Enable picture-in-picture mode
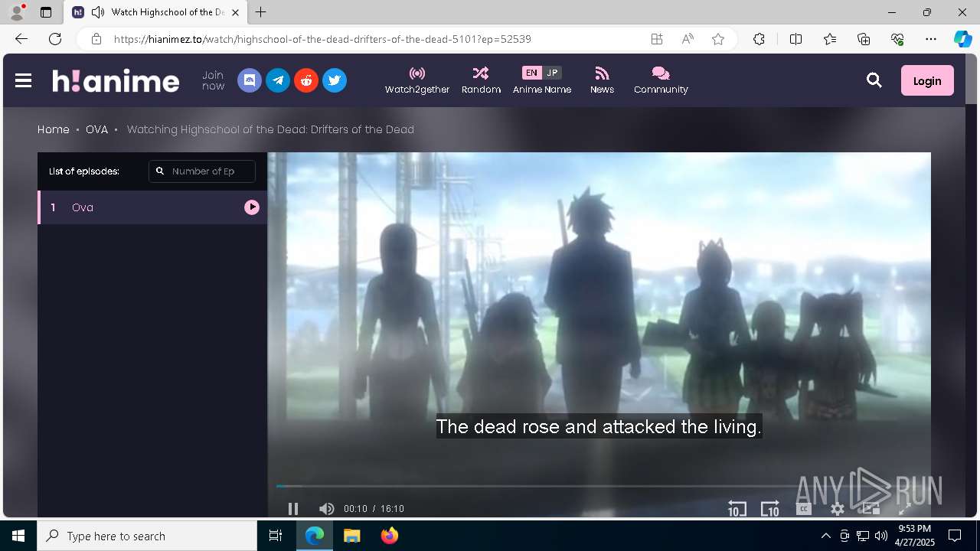Image resolution: width=980 pixels, height=551 pixels. [871, 509]
